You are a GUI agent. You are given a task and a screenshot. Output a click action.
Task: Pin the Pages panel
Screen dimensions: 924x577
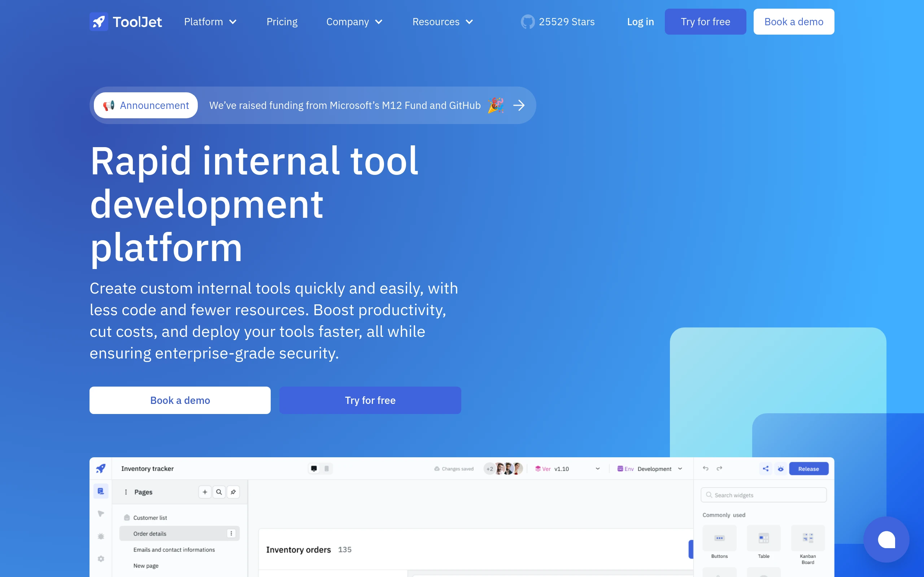click(233, 492)
